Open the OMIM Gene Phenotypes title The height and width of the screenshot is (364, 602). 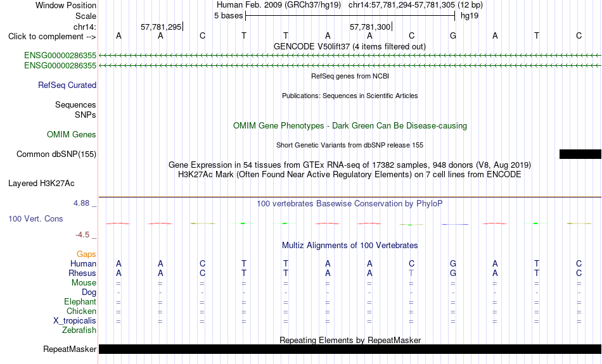(350, 126)
